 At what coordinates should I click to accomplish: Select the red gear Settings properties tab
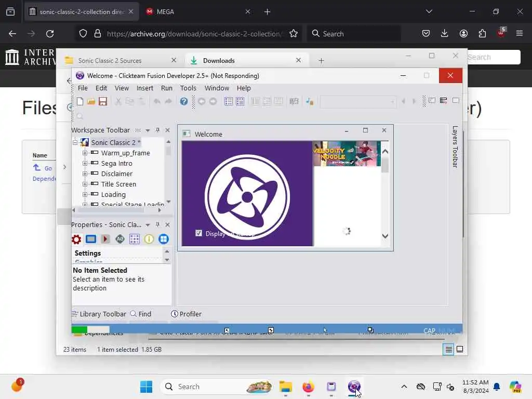coord(76,239)
